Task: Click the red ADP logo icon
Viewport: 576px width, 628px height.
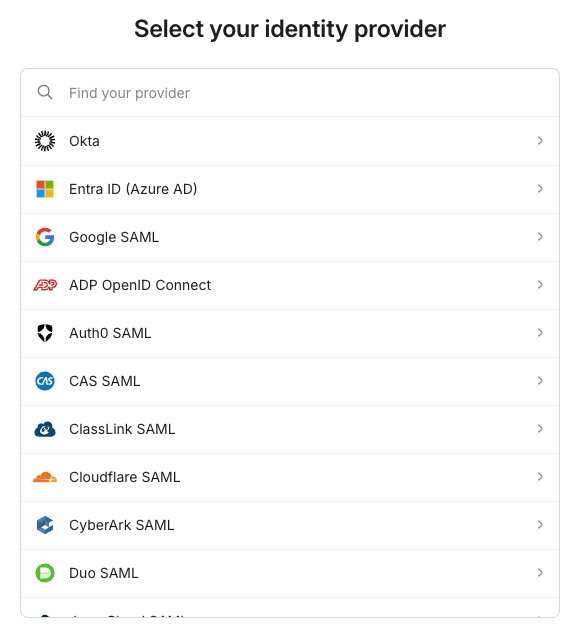Action: click(45, 285)
